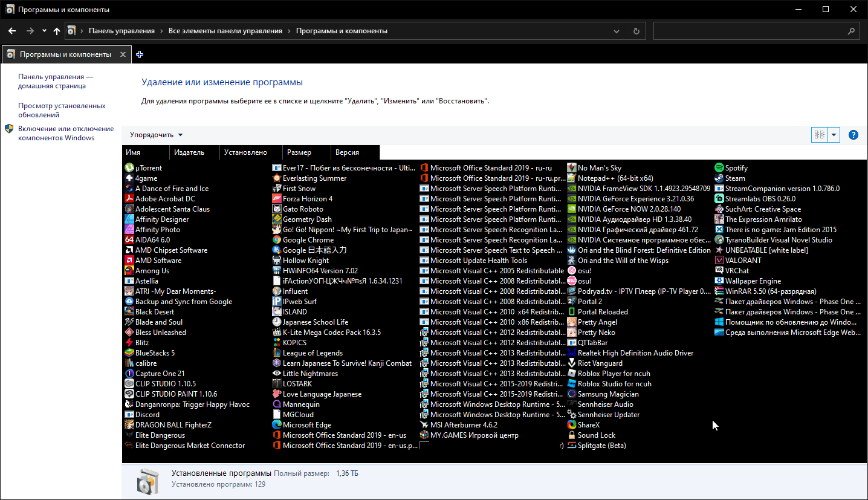Open Включение или отключение компонентов Windows
868x500 pixels.
tap(66, 133)
